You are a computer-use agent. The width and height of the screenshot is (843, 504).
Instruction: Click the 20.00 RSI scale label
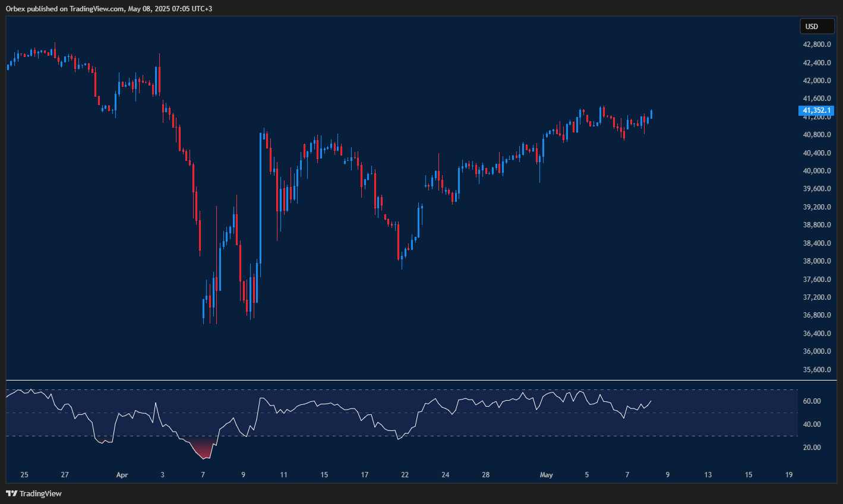[x=812, y=448]
